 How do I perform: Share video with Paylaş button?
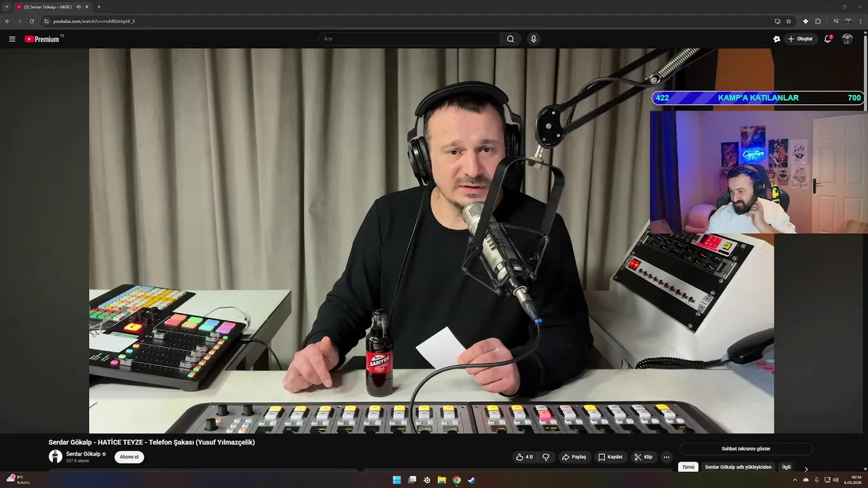pyautogui.click(x=574, y=457)
